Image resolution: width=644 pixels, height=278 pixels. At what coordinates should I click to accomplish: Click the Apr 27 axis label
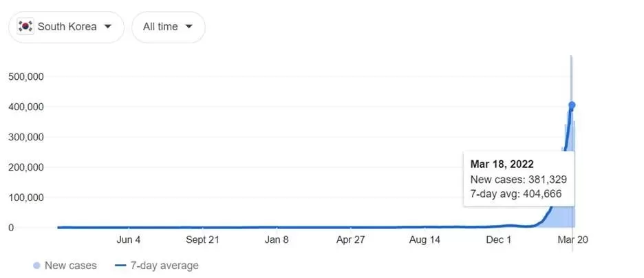pos(350,240)
